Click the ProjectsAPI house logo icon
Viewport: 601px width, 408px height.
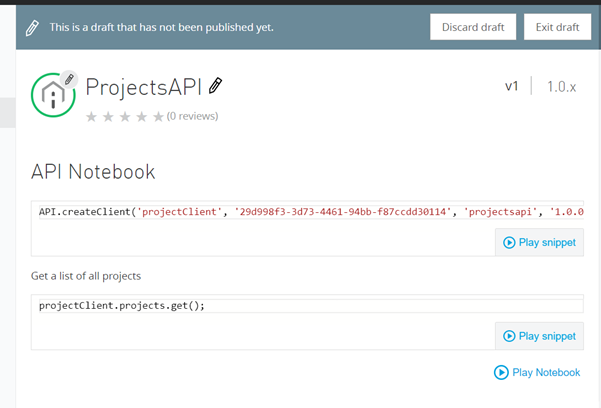click(53, 95)
